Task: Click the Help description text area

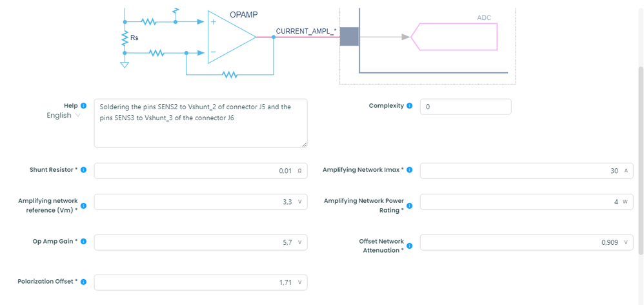Action: coord(200,123)
